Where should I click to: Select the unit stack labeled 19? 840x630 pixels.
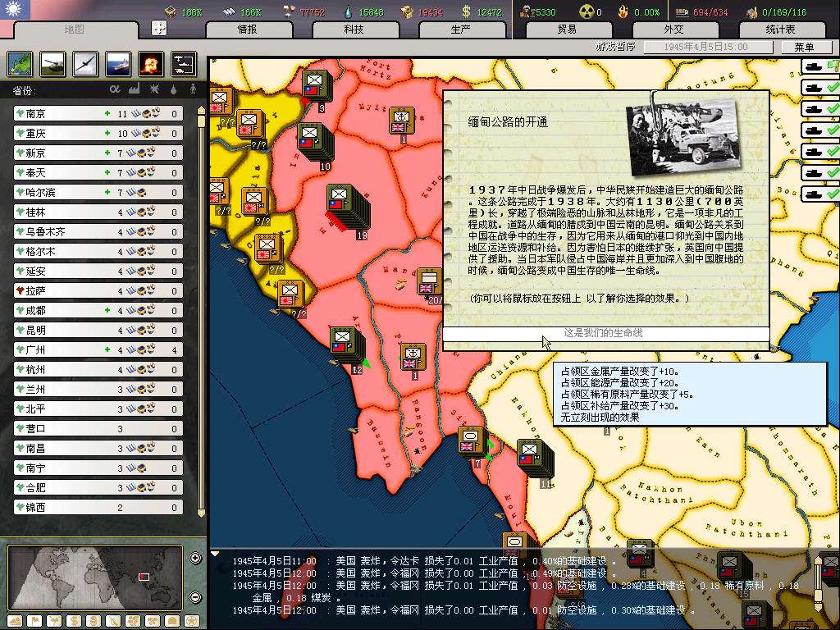[346, 205]
